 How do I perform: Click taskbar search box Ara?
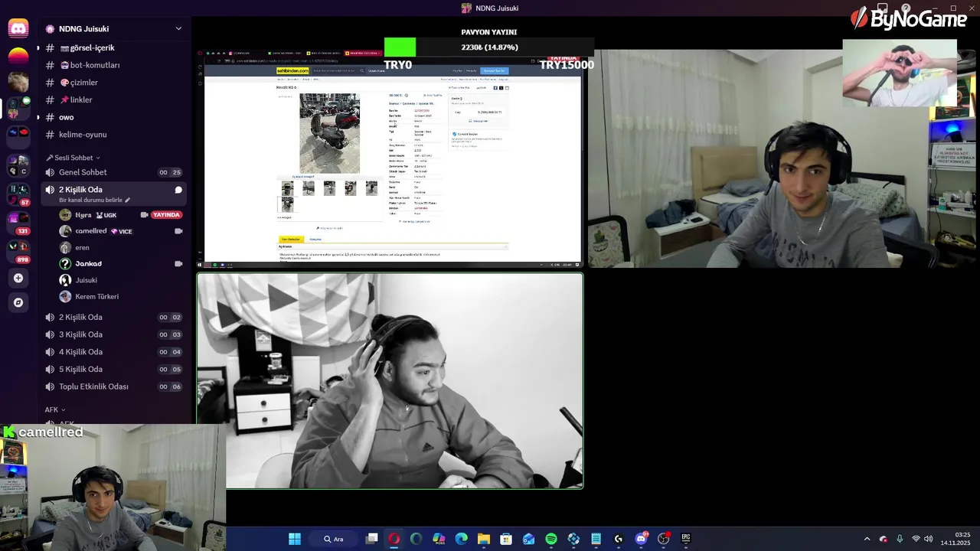[x=334, y=539]
